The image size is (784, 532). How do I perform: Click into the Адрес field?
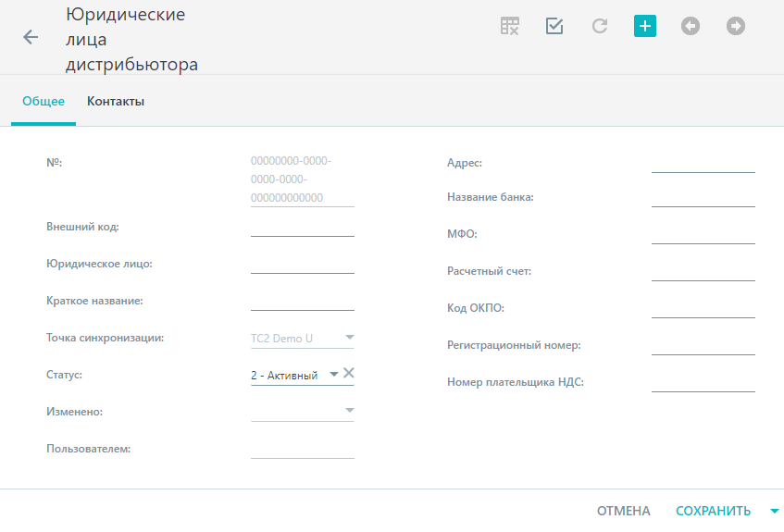[703, 164]
